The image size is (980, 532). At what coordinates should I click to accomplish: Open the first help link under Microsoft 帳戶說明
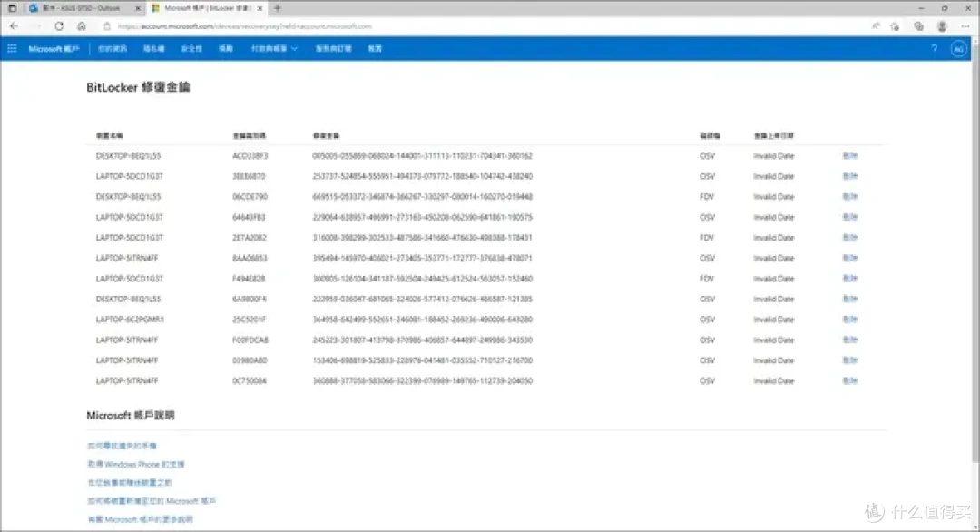[122, 446]
